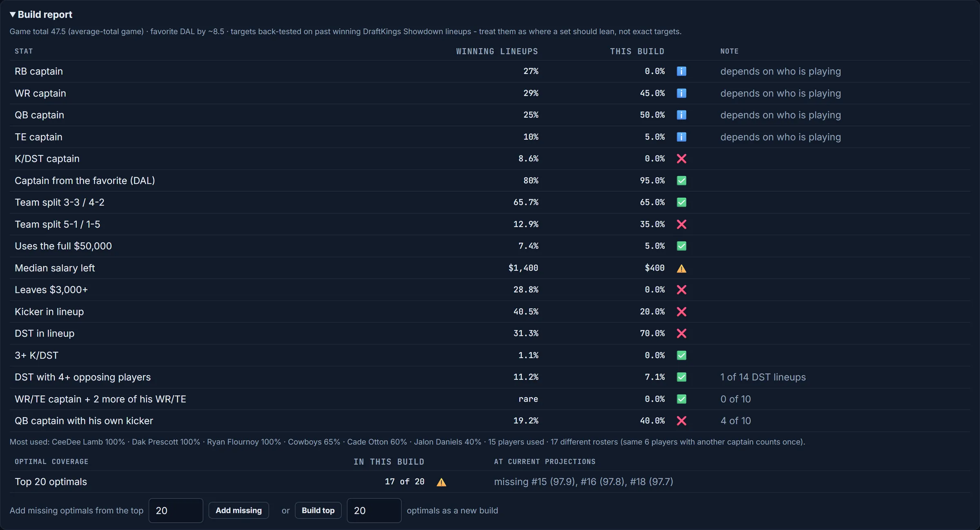Click green check for Team split 3-3 / 4-2
This screenshot has height=530, width=980.
tap(681, 202)
